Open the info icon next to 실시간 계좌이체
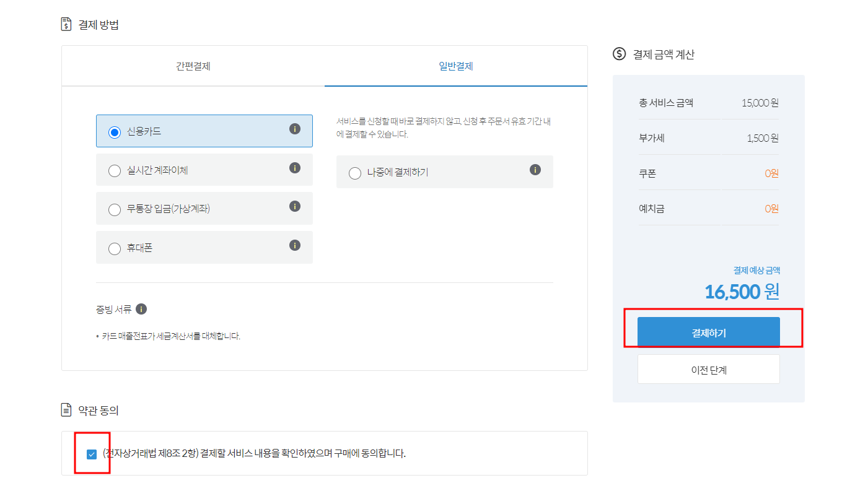 295,169
